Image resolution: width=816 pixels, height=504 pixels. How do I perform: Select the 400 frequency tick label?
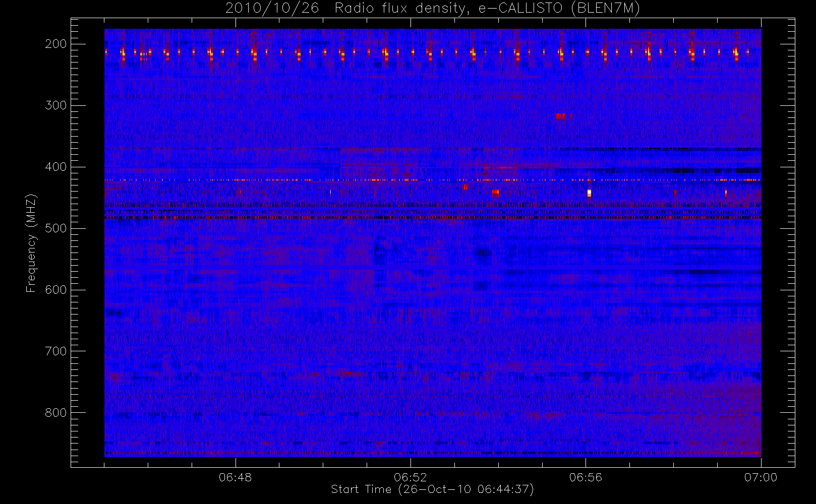[56, 167]
